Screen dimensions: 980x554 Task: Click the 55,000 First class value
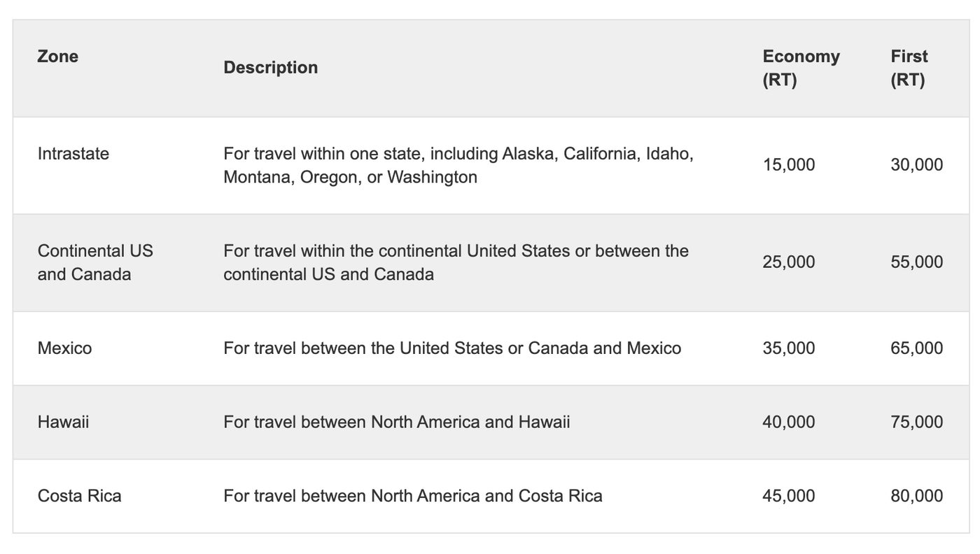(916, 262)
